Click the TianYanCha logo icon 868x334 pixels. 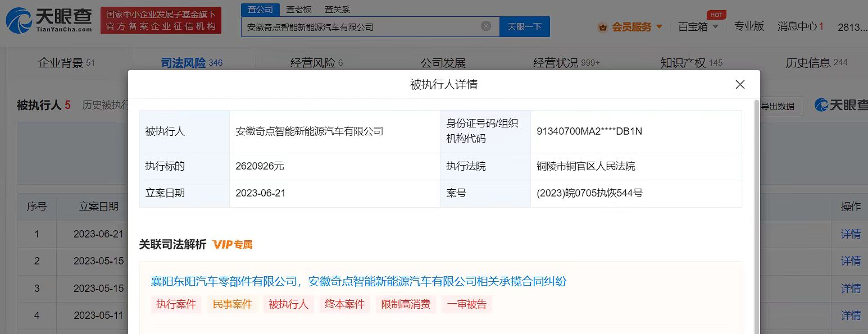19,21
